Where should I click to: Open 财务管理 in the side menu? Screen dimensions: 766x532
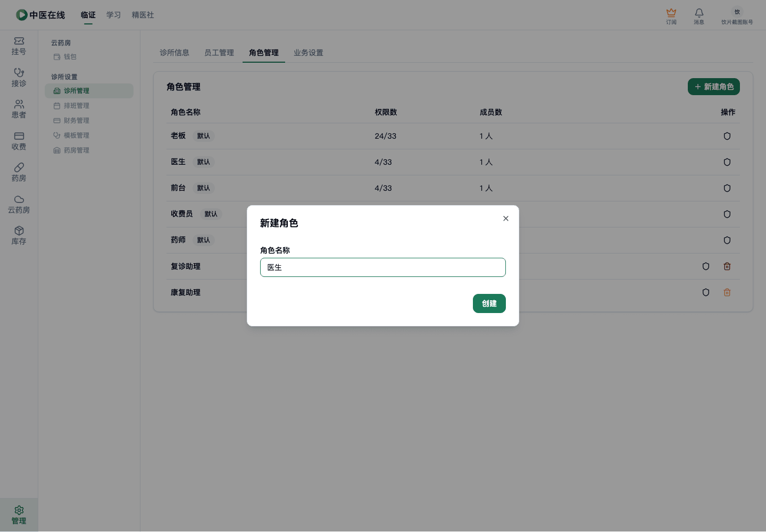point(89,121)
